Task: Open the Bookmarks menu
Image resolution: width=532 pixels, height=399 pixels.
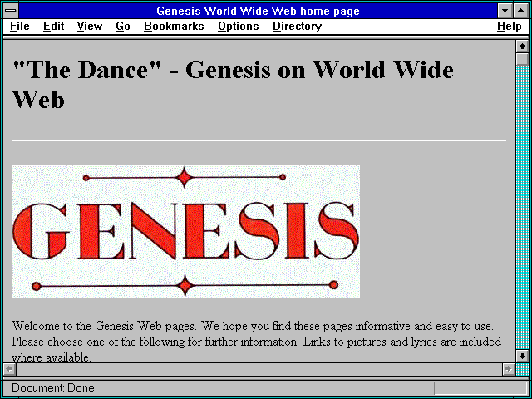Action: pyautogui.click(x=174, y=27)
